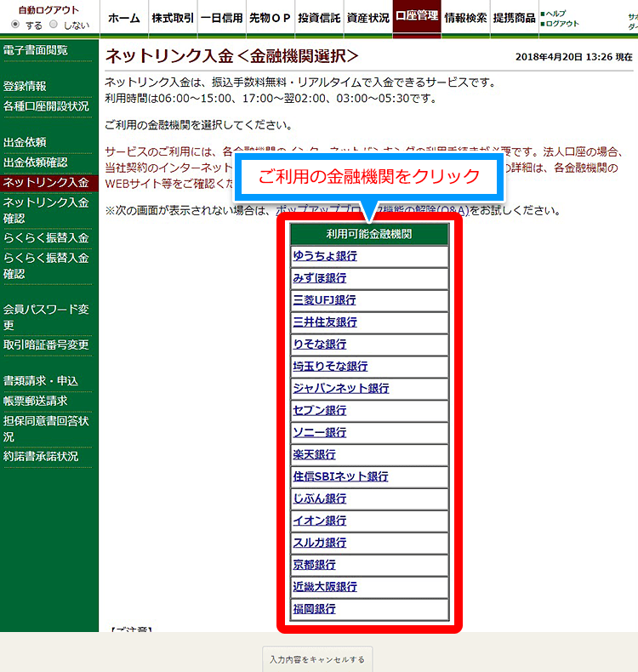Select ソニー銀行 link

click(x=320, y=432)
